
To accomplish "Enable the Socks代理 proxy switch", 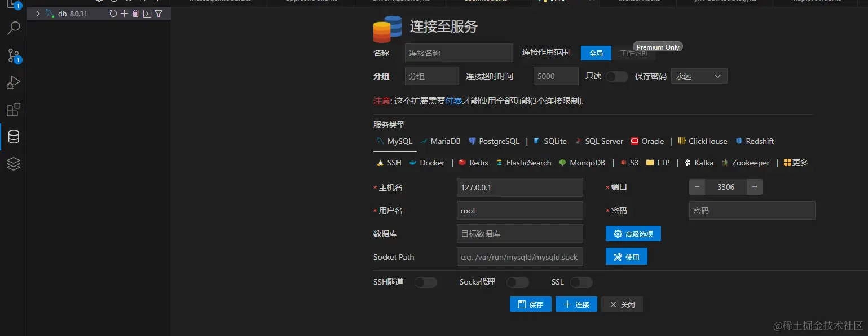I will [x=518, y=282].
